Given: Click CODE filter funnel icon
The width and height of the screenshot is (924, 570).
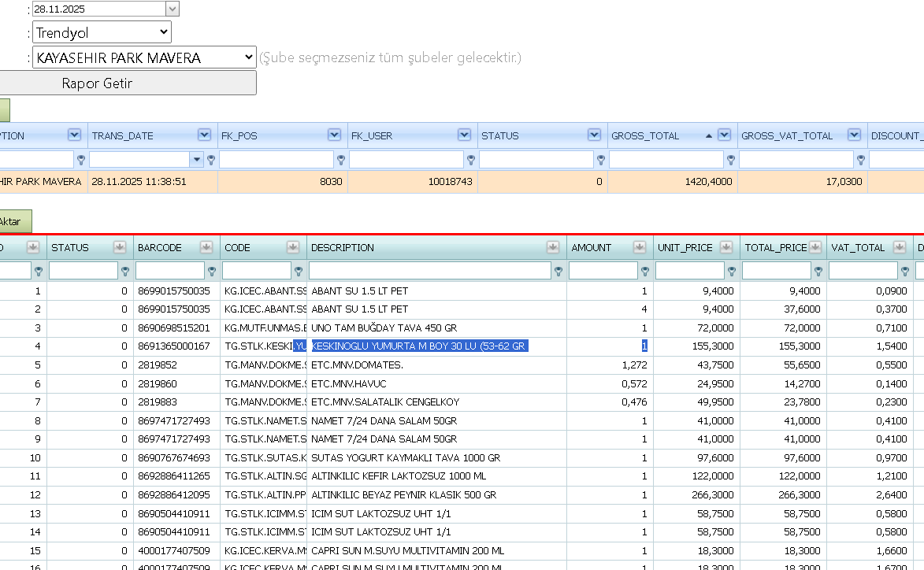Looking at the screenshot, I should (299, 272).
